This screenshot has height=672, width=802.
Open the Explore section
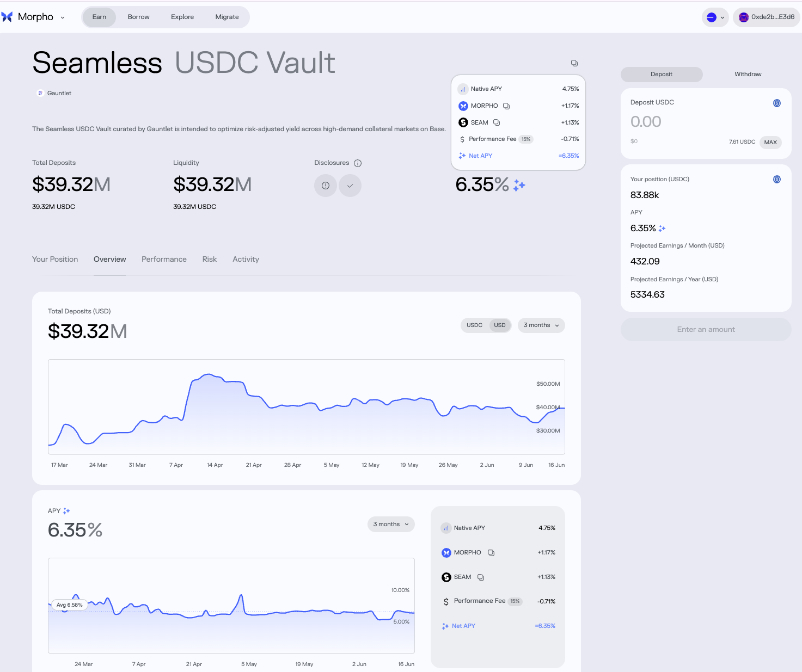click(182, 17)
